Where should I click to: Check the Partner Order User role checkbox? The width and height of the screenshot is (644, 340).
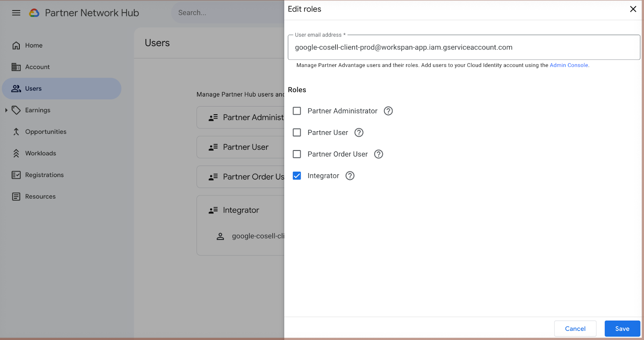tap(297, 154)
